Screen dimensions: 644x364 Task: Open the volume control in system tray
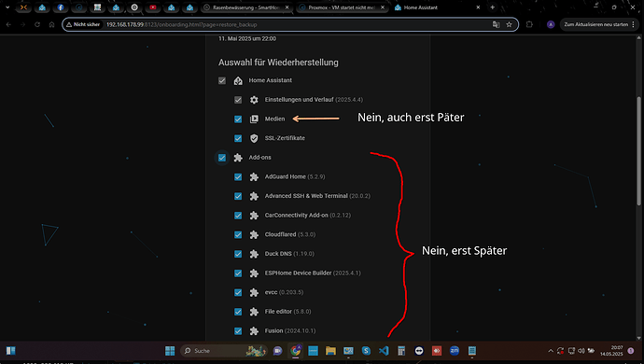click(581, 351)
